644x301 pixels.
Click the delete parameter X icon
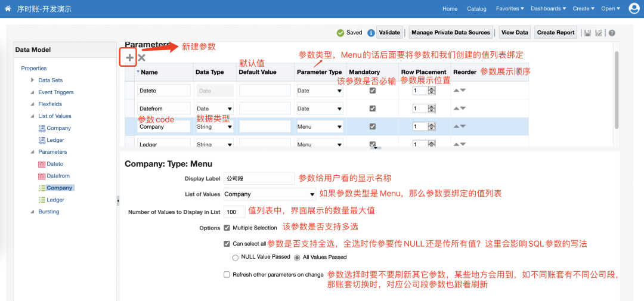coord(142,58)
